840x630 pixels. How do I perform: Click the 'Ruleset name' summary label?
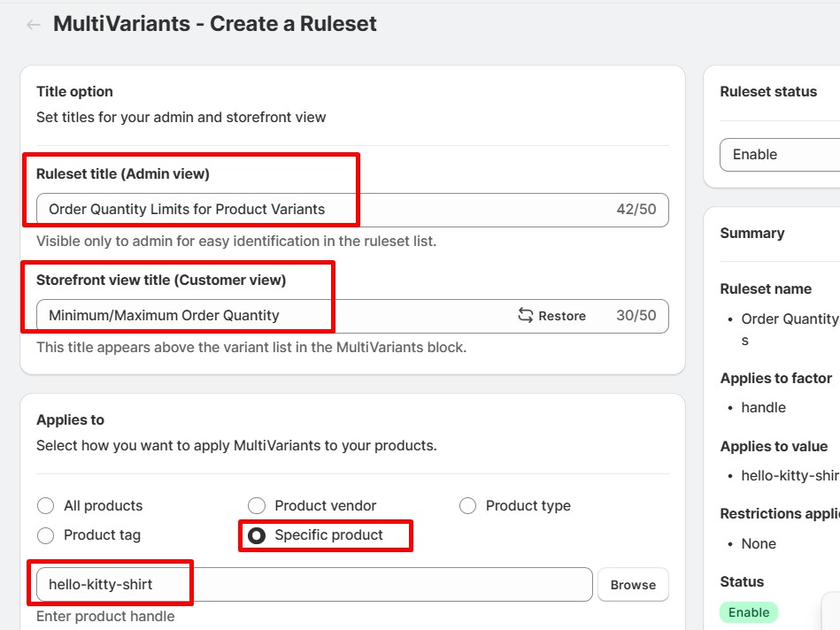click(x=766, y=288)
